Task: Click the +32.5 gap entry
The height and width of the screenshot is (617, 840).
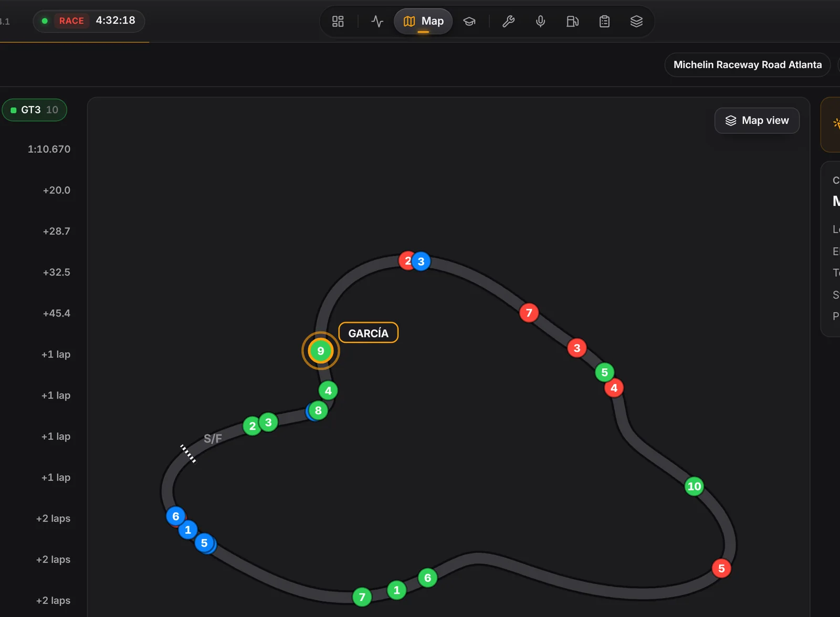Action: pyautogui.click(x=56, y=272)
